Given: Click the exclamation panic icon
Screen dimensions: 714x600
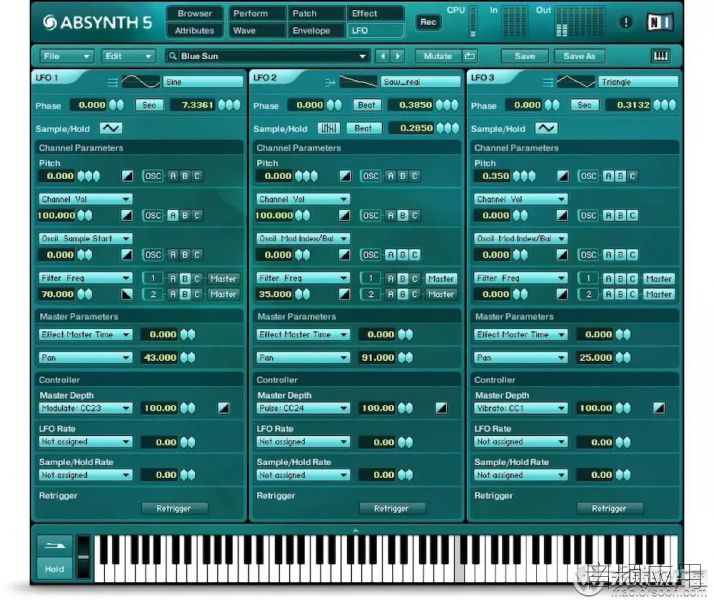Looking at the screenshot, I should point(626,22).
